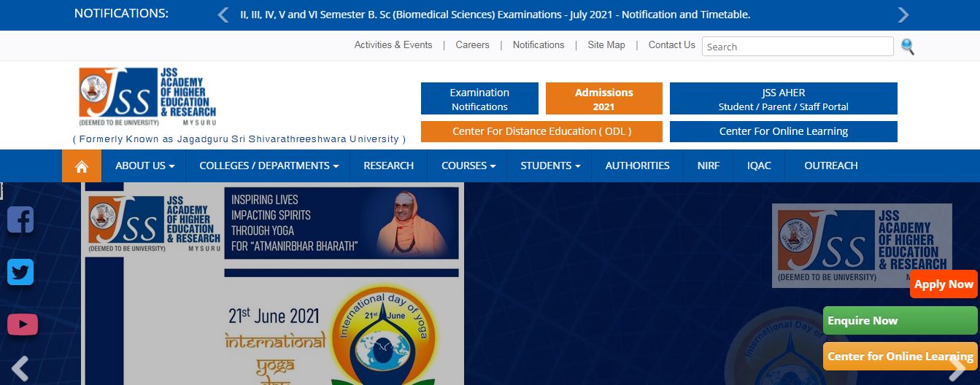Open the Careers link
980x385 pixels.
pyautogui.click(x=473, y=45)
